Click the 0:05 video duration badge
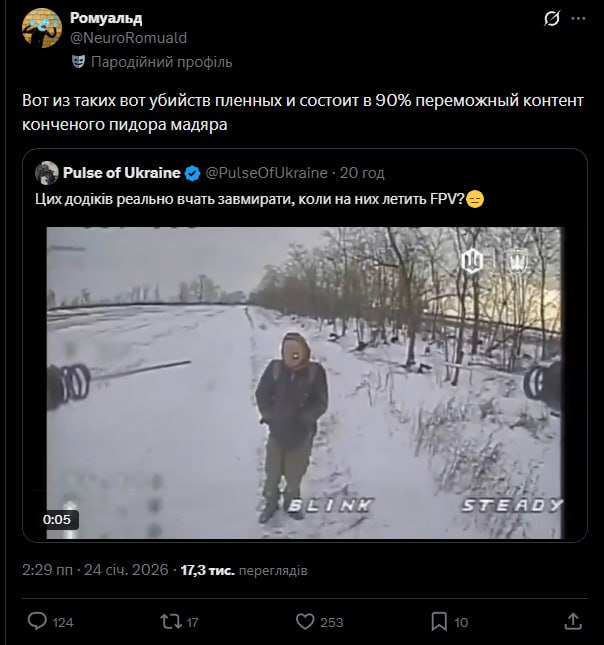This screenshot has height=645, width=604. pos(57,519)
